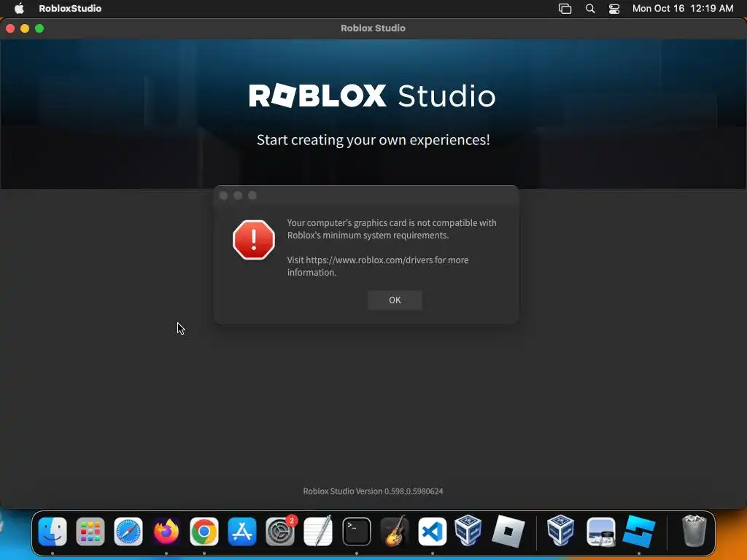Viewport: 747px width, 560px height.
Task: Open System Settings with the badge in the Dock
Action: pos(280,532)
